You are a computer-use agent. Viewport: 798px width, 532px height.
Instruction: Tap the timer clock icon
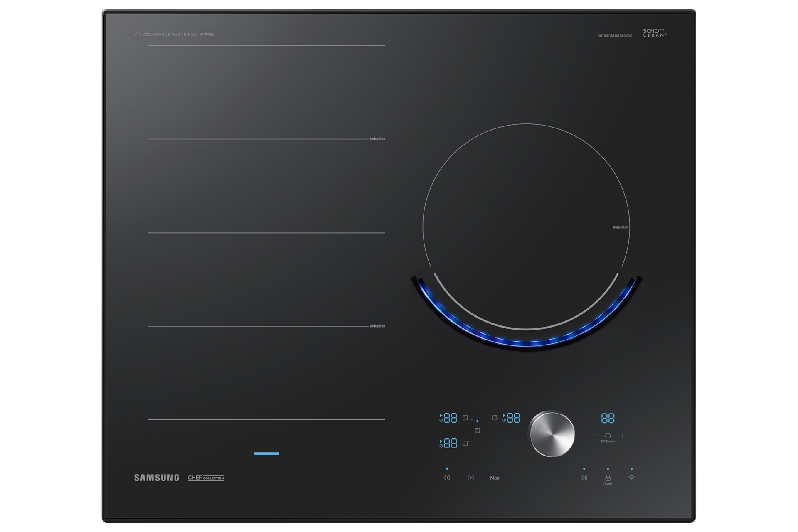pos(608,436)
